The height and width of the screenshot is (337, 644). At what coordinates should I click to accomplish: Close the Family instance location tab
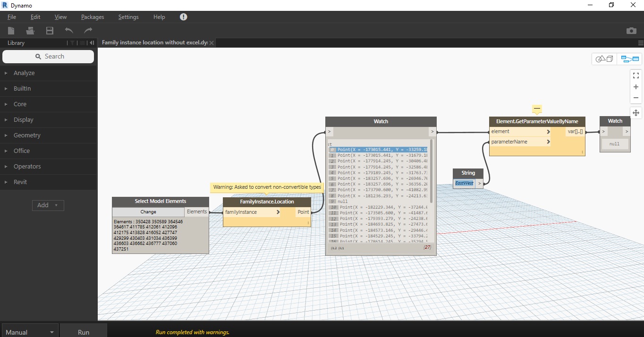212,43
